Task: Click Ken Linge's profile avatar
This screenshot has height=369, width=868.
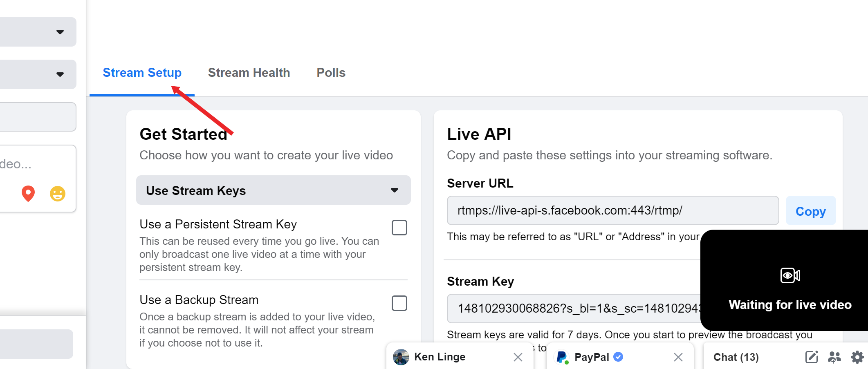Action: pos(401,357)
